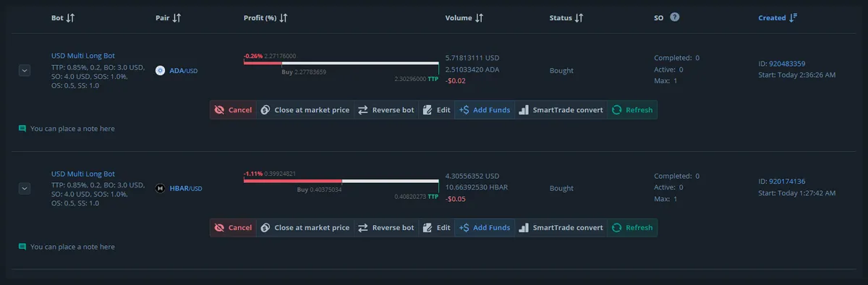The image size is (868, 285).
Task: Sort by Status column arrows
Action: coord(579,18)
